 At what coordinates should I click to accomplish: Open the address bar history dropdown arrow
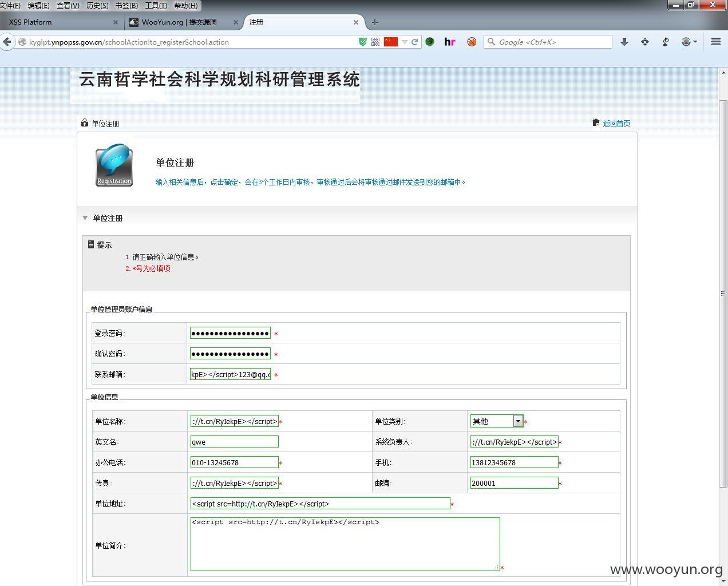(405, 42)
